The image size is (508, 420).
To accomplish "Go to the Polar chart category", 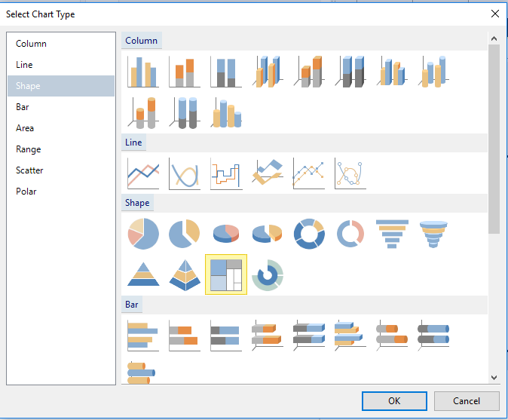I will [26, 192].
